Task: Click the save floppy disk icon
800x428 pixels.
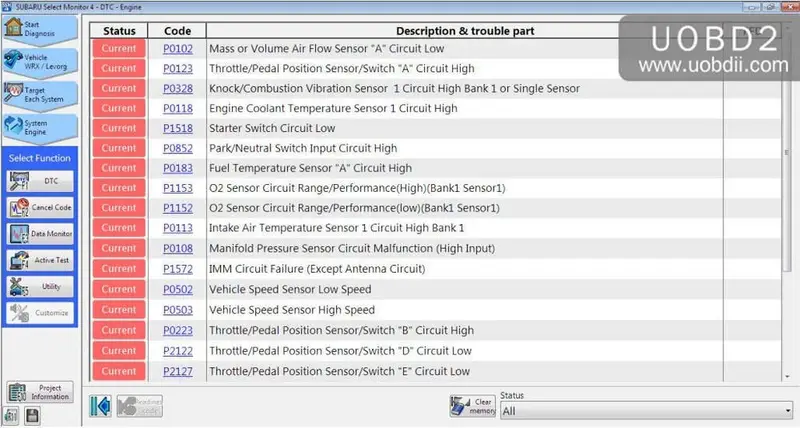Action: 32,416
